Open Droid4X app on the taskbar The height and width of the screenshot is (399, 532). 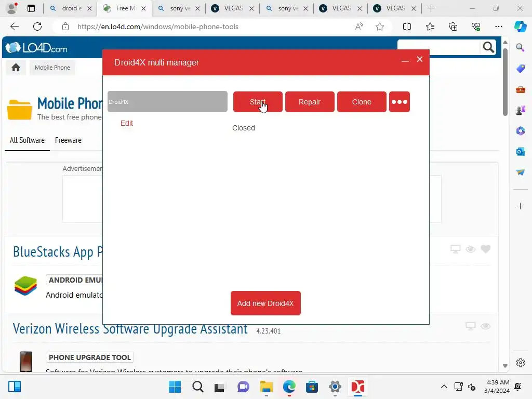click(357, 387)
